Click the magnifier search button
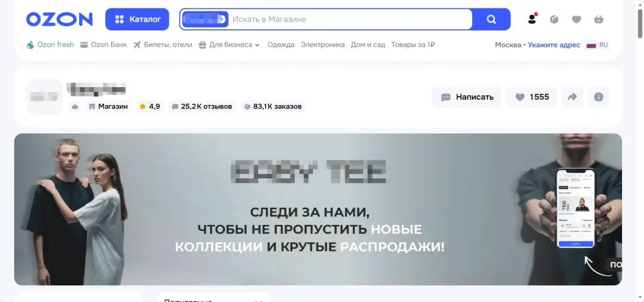 (x=491, y=19)
